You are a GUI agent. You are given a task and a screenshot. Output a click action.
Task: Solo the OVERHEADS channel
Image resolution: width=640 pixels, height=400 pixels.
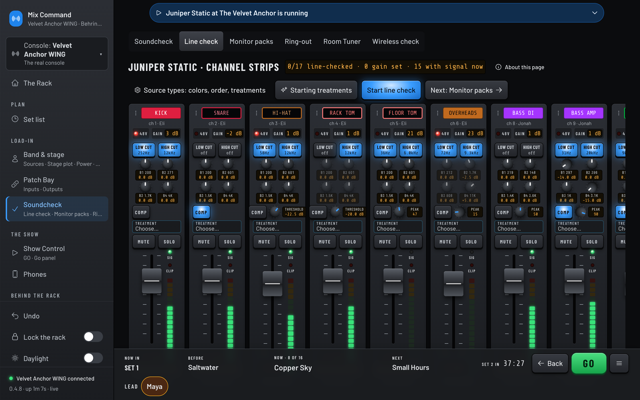pos(471,242)
